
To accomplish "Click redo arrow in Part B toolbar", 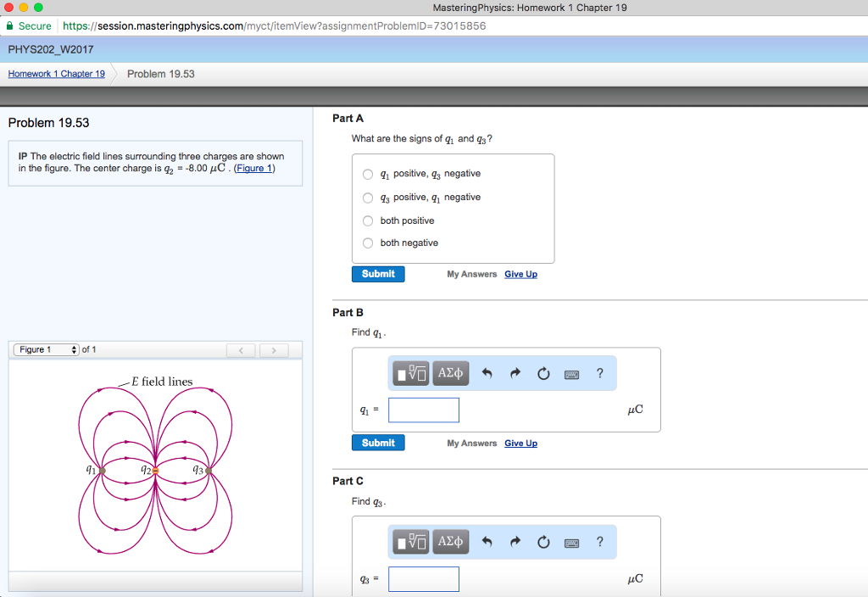I will click(515, 373).
